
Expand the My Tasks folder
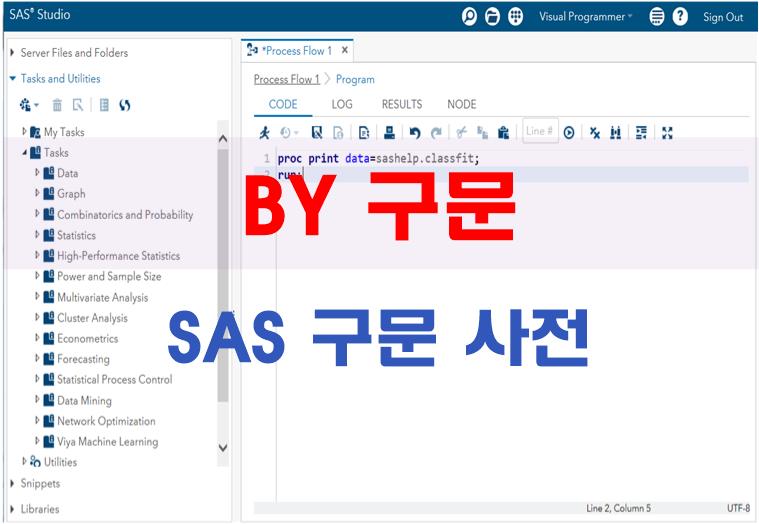(x=24, y=131)
